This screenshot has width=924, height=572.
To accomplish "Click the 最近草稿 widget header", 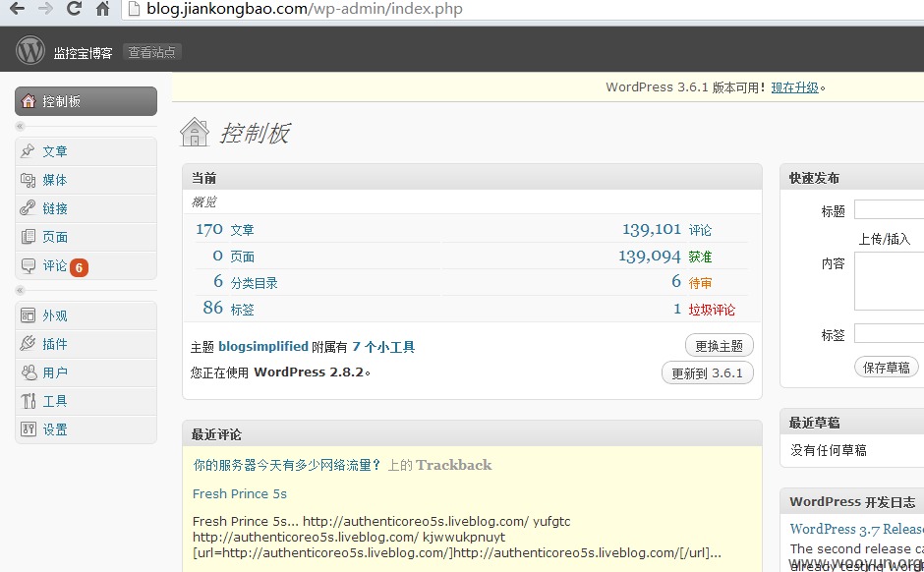I will pos(852,423).
